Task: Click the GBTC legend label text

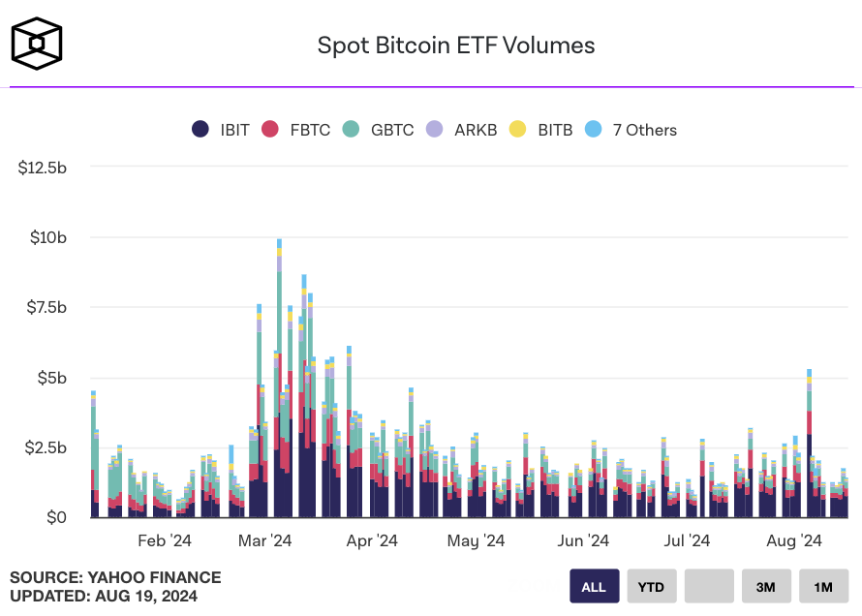Action: point(392,130)
